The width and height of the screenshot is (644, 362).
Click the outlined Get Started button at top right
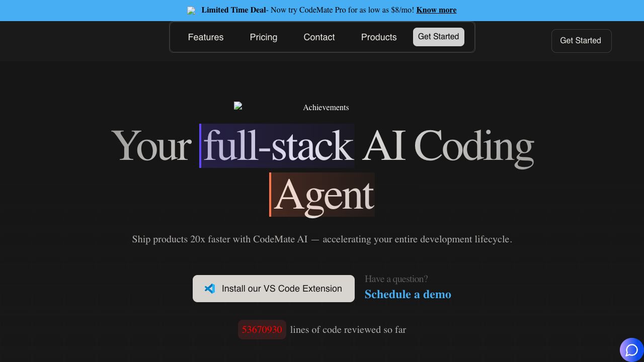click(581, 41)
